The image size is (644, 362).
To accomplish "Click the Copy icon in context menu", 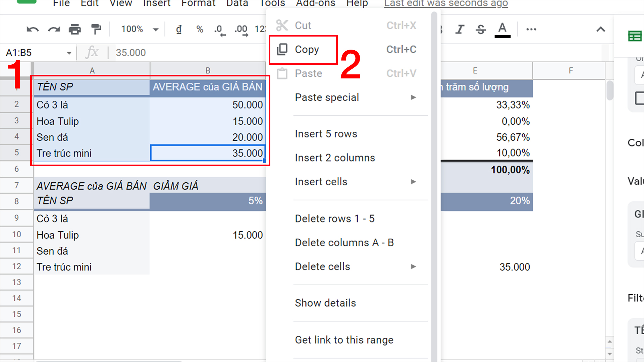I will pos(282,49).
